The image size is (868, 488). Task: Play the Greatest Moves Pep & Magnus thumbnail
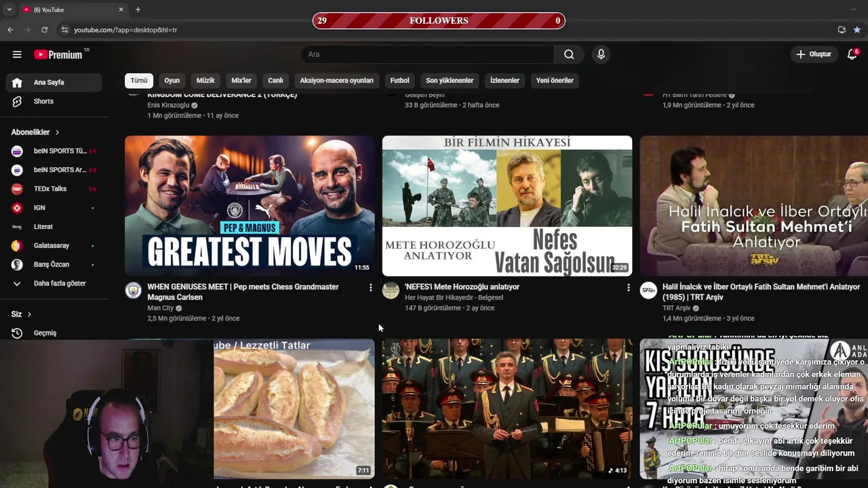pyautogui.click(x=250, y=206)
